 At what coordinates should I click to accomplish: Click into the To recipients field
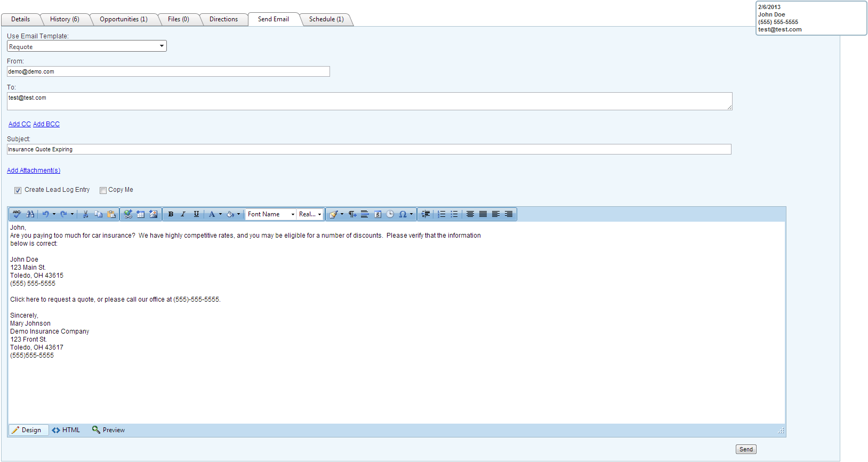coord(369,101)
